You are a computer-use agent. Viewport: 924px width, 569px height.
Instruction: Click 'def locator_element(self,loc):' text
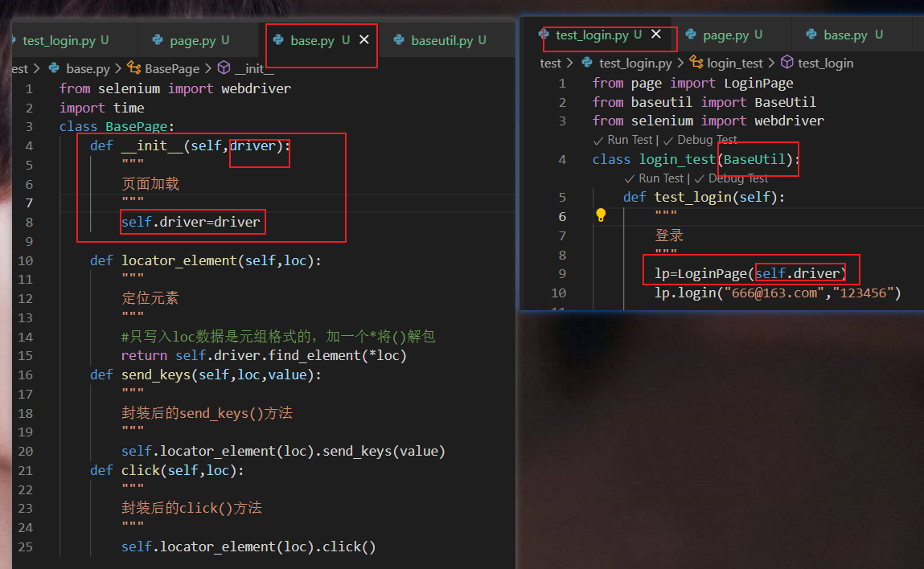pyautogui.click(x=206, y=260)
